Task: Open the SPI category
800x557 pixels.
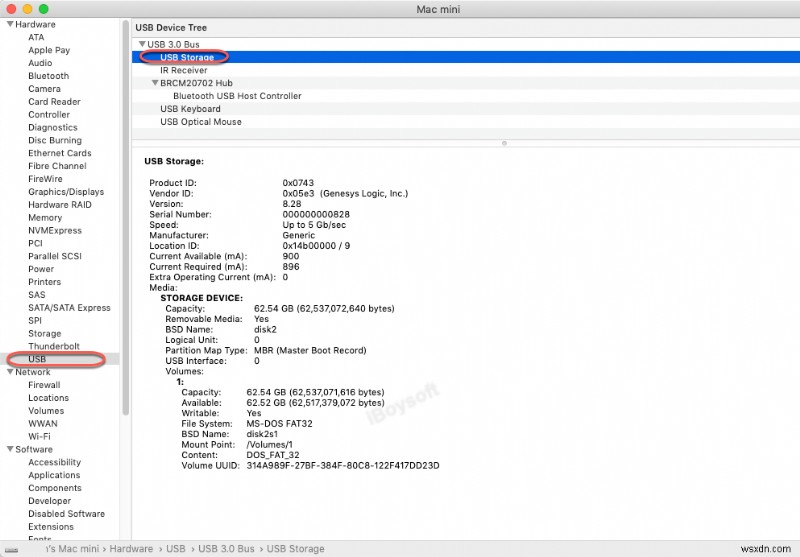Action: [x=35, y=320]
